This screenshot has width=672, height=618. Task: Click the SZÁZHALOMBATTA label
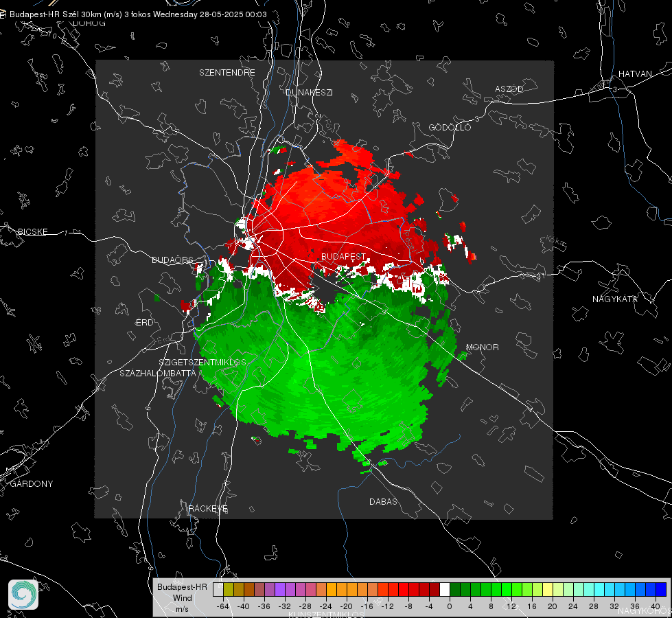click(x=158, y=373)
